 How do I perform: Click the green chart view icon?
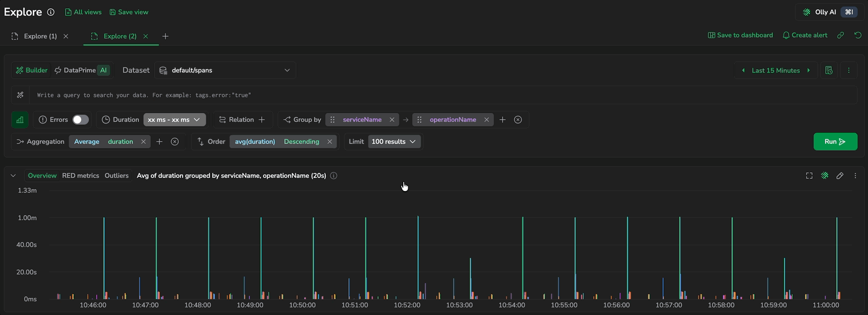(x=20, y=120)
